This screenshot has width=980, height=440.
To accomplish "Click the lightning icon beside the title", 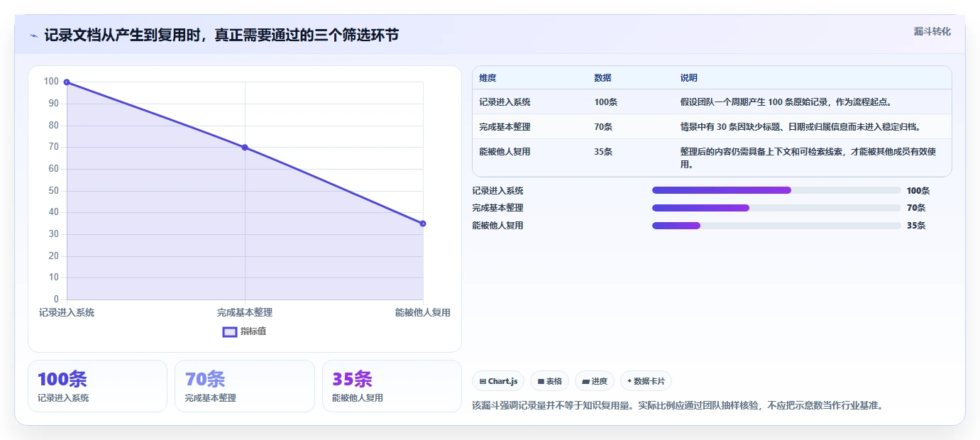I will tap(34, 35).
